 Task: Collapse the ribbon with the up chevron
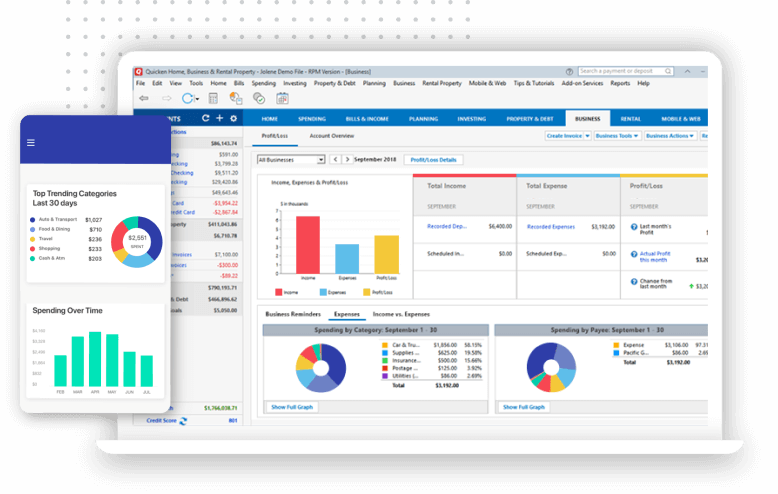687,71
